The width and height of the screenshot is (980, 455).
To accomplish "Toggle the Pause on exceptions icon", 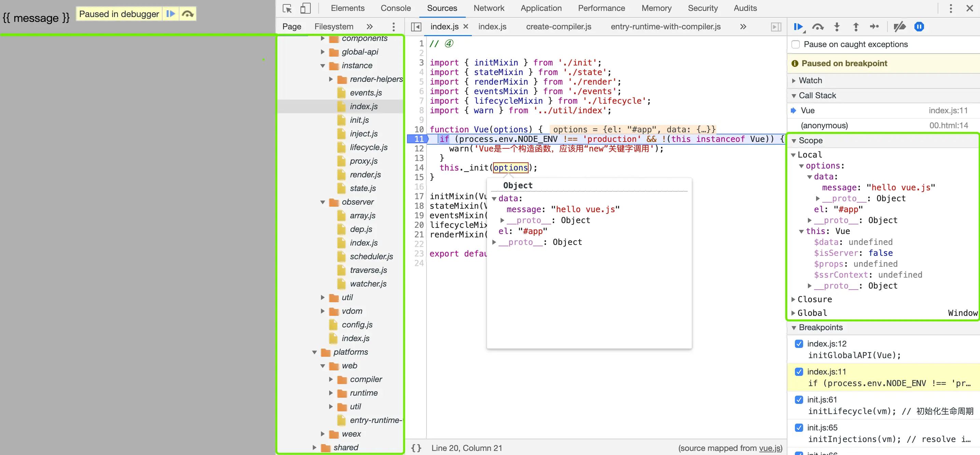I will tap(919, 27).
